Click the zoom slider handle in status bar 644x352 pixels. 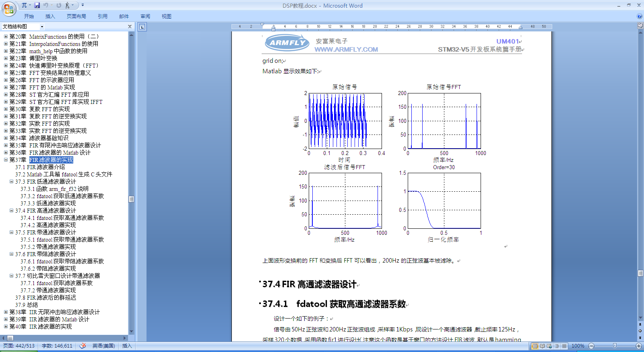tap(615, 346)
